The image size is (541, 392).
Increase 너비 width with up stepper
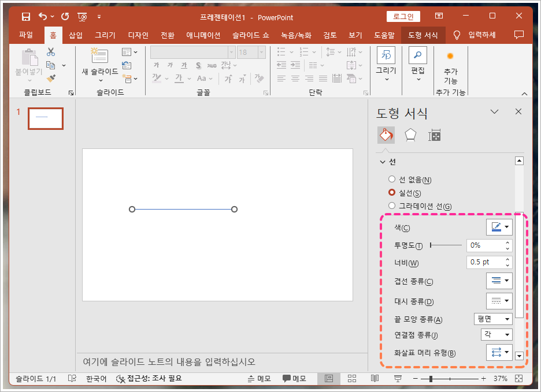(x=507, y=259)
